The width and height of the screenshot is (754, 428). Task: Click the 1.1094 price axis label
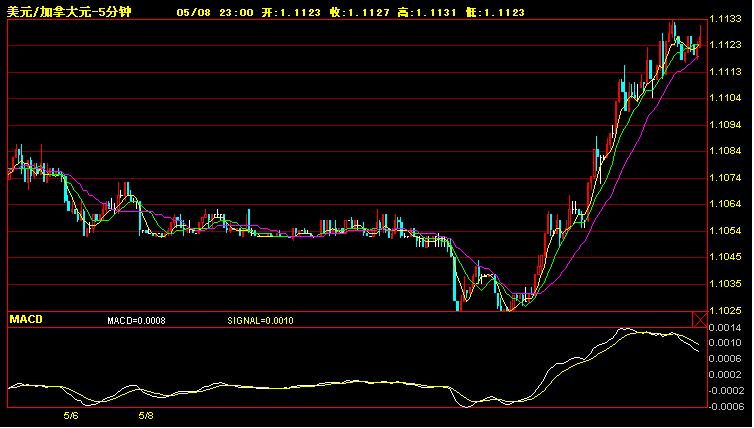[x=726, y=125]
